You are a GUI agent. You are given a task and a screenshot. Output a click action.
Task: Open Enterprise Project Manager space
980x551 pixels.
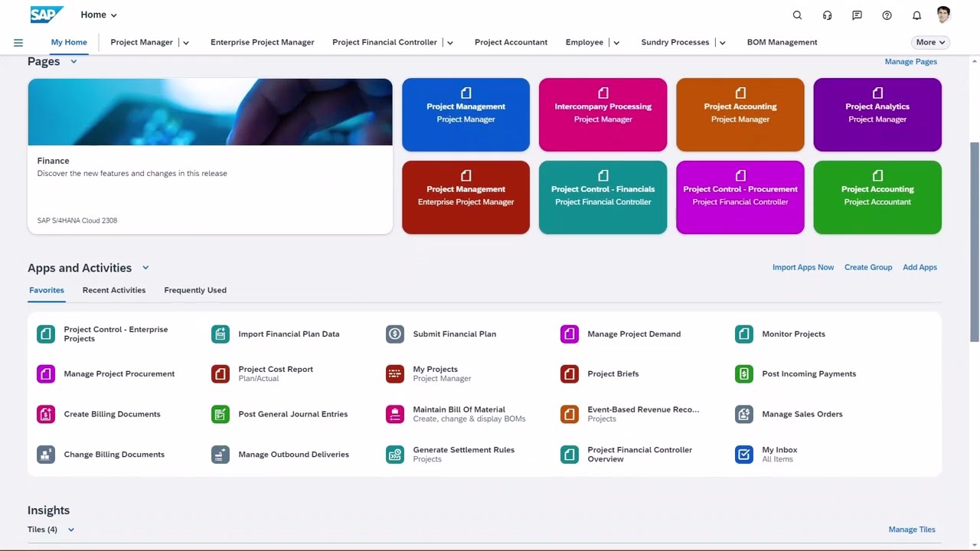tap(262, 42)
